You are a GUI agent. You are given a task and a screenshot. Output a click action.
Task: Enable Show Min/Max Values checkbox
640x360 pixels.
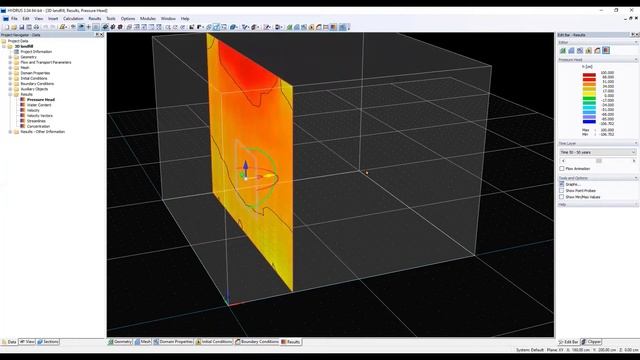pyautogui.click(x=562, y=197)
